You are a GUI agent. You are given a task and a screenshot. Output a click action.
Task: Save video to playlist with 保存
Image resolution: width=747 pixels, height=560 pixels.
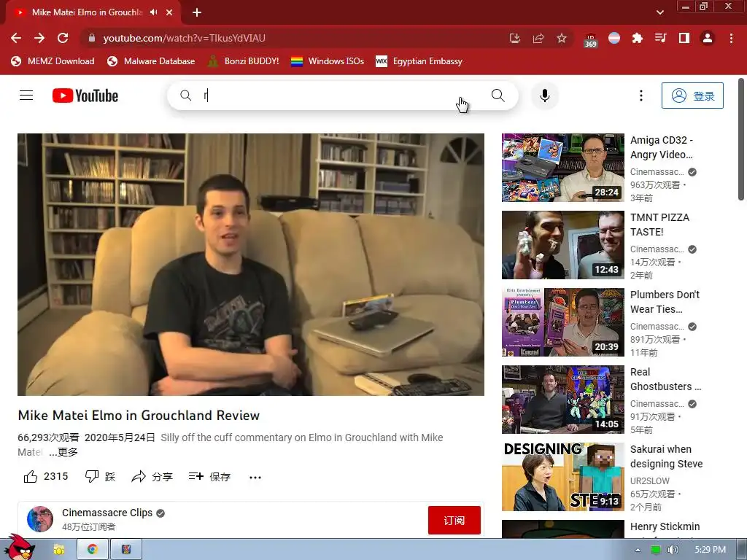[209, 477]
